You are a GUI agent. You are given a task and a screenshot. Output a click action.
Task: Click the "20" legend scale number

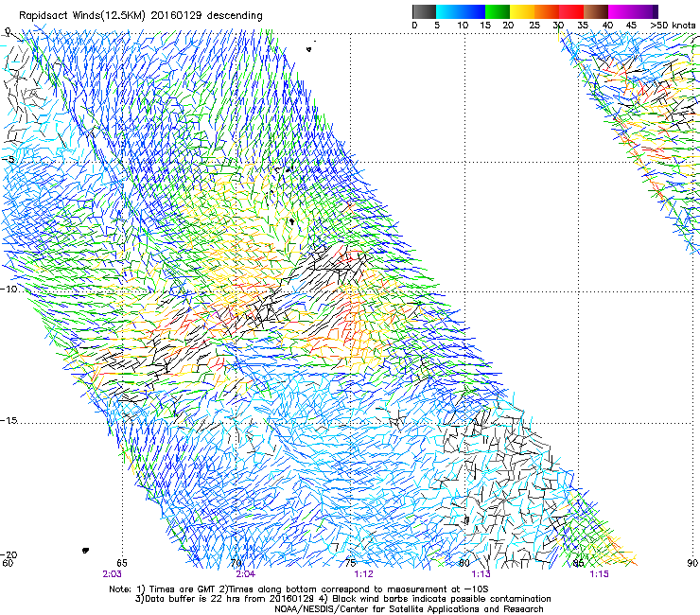point(508,25)
